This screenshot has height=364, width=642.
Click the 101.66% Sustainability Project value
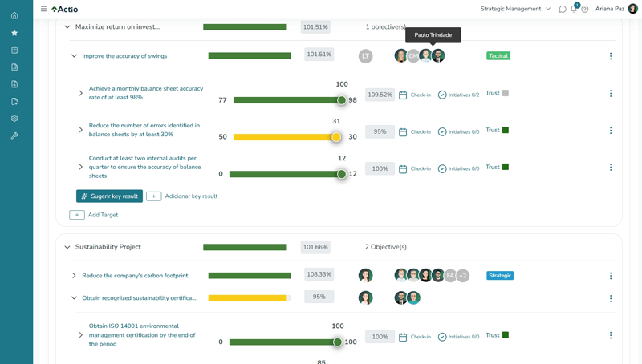(315, 247)
